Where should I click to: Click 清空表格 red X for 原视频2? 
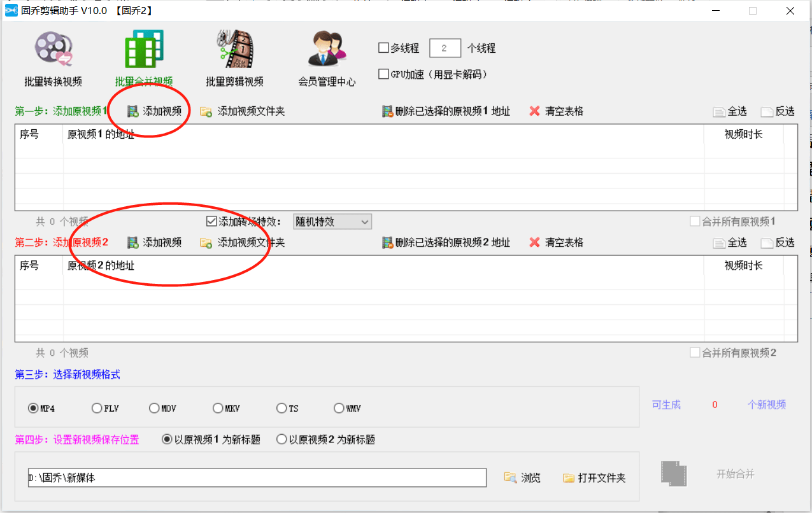[x=535, y=242]
